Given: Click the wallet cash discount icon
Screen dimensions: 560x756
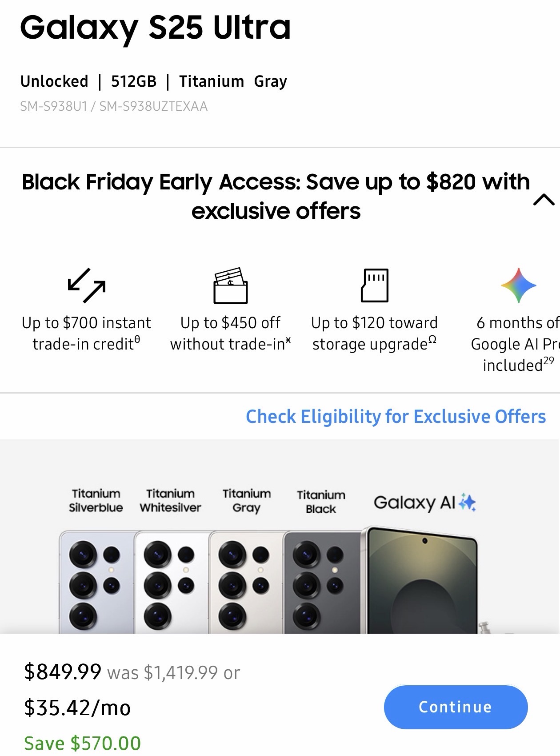Looking at the screenshot, I should click(x=230, y=286).
